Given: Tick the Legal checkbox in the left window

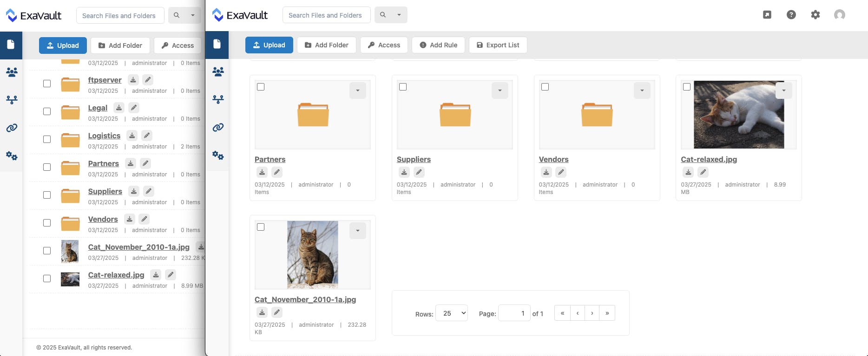Looking at the screenshot, I should click(x=47, y=111).
